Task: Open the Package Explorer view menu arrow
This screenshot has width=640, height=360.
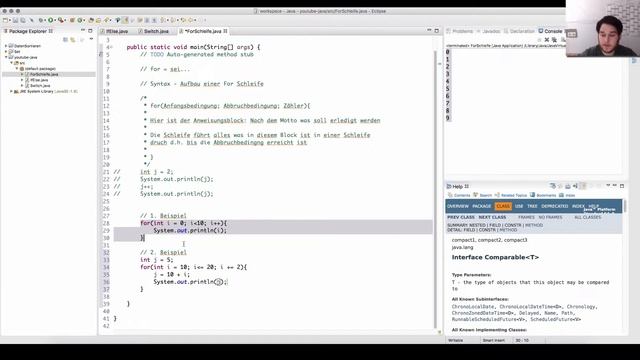Action: 91,39
